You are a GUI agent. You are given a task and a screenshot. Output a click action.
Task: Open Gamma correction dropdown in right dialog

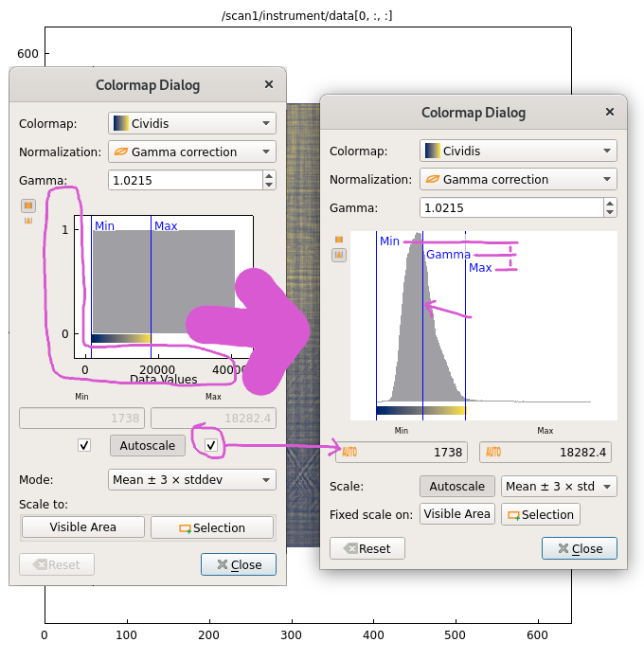(x=518, y=179)
